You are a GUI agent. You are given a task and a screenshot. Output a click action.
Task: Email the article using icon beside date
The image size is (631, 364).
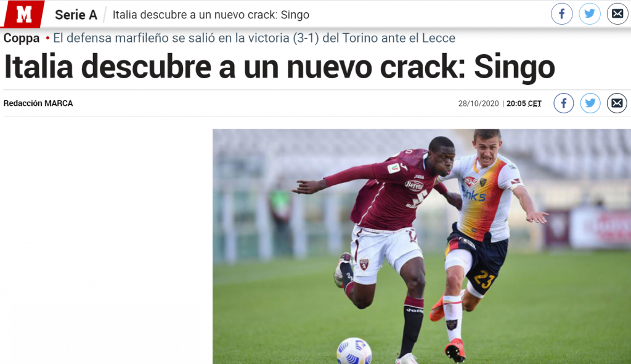point(617,103)
